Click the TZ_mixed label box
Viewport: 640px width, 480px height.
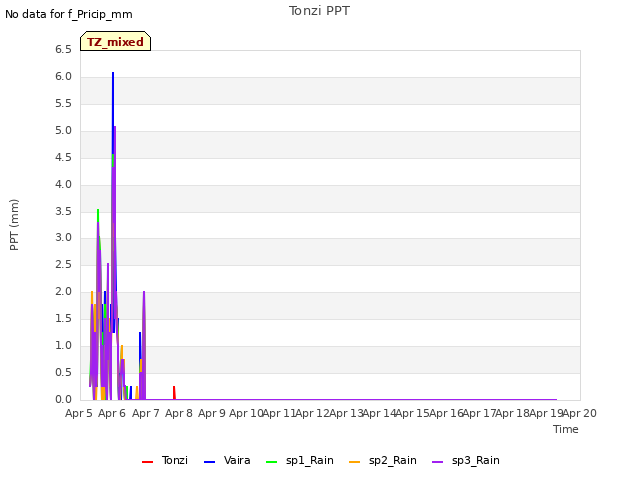[x=116, y=41]
